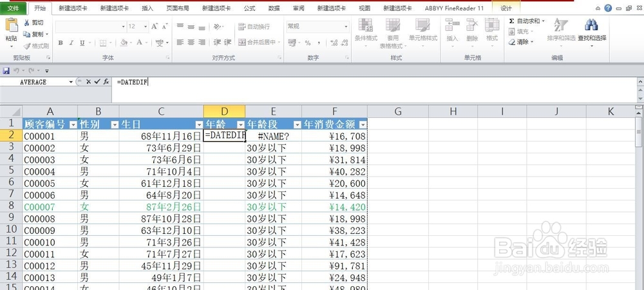Switch to the Data (数据) tab
Image resolution: width=644 pixels, height=290 pixels.
(x=274, y=8)
